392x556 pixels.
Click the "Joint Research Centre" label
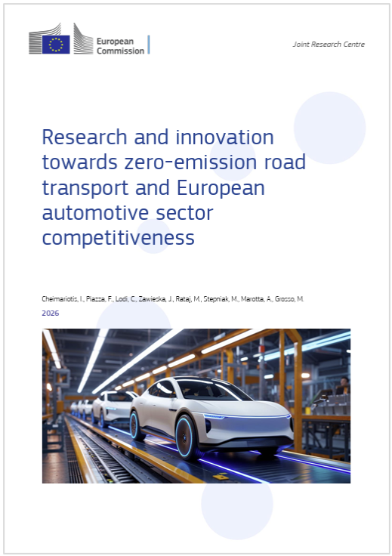click(x=329, y=45)
